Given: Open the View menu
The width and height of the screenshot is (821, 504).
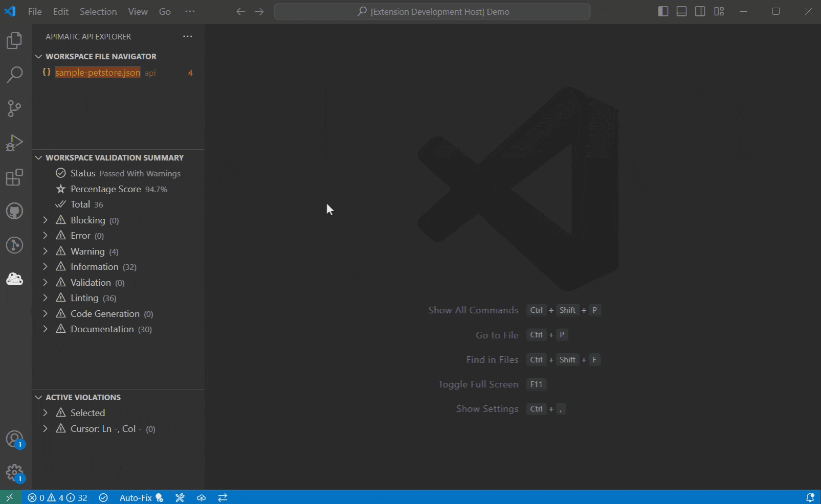Looking at the screenshot, I should point(138,11).
